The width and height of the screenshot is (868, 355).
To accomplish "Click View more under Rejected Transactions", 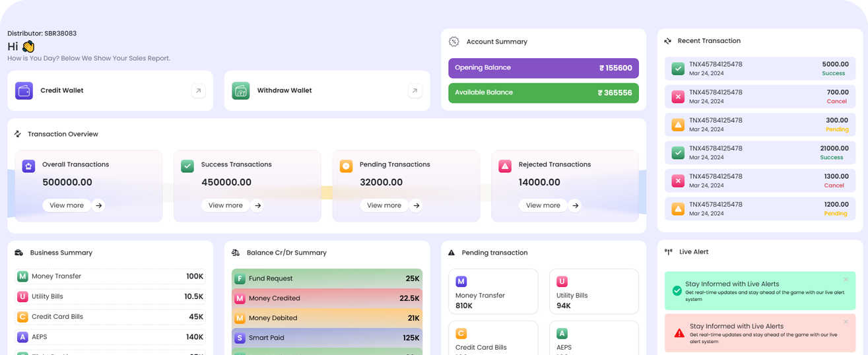I will pos(543,206).
